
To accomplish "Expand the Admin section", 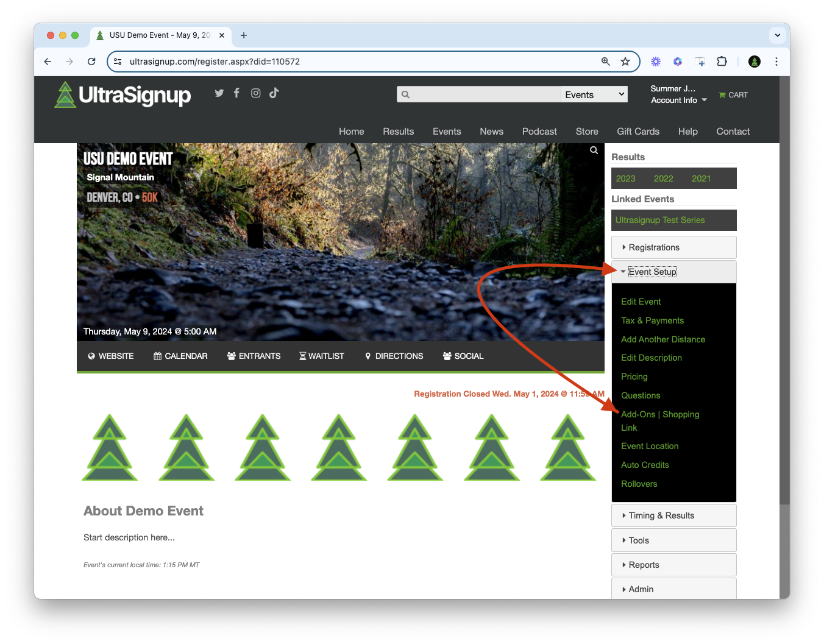I will [x=674, y=589].
